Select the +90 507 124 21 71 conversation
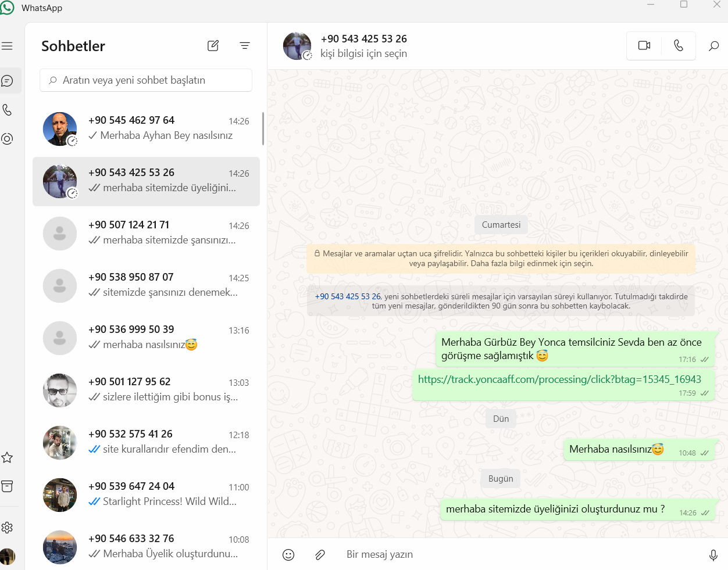The height and width of the screenshot is (570, 728). click(146, 234)
